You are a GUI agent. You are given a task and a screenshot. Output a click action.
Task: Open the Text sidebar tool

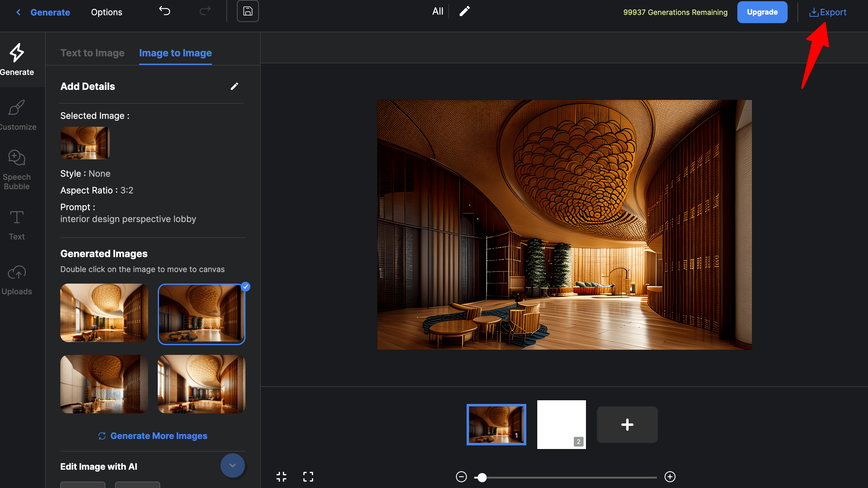click(x=17, y=225)
